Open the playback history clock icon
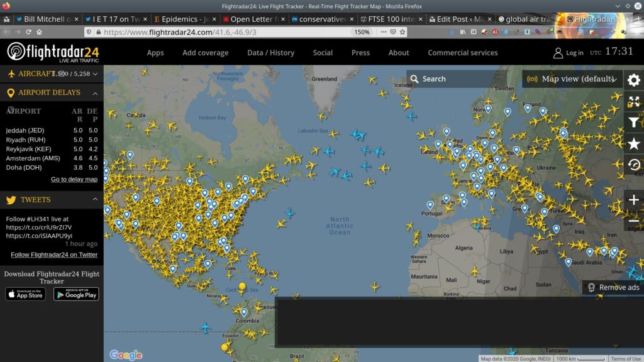 point(633,165)
